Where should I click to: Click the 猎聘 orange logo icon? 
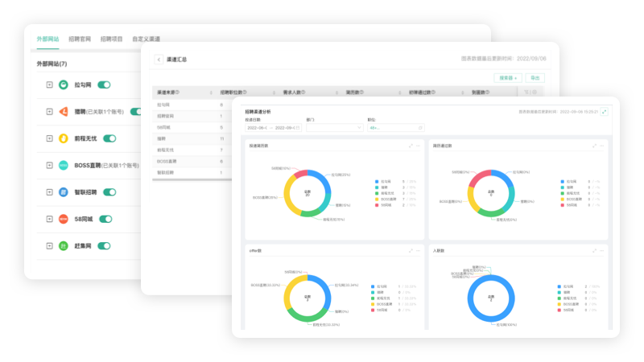pos(64,112)
